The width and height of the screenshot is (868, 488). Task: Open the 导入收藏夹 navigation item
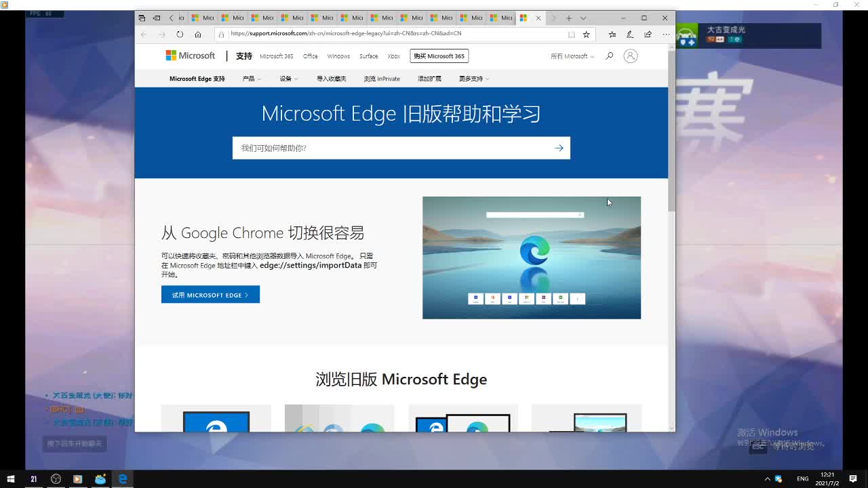pyautogui.click(x=331, y=79)
